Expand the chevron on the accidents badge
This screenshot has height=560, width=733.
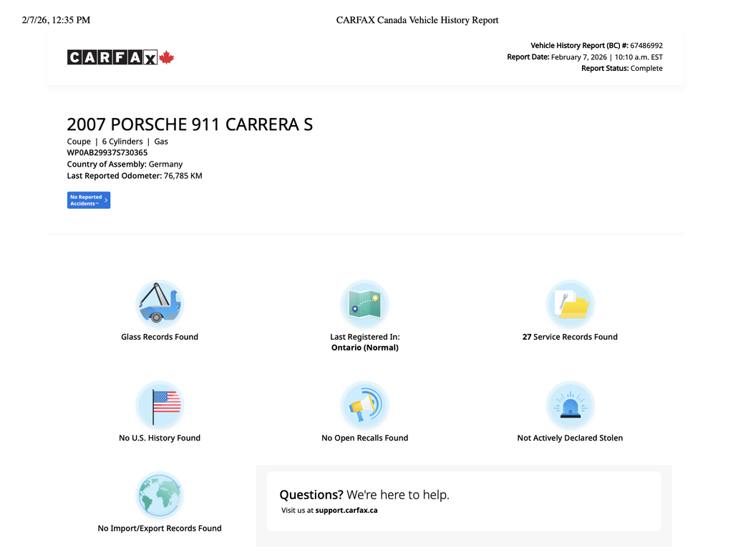tap(106, 200)
